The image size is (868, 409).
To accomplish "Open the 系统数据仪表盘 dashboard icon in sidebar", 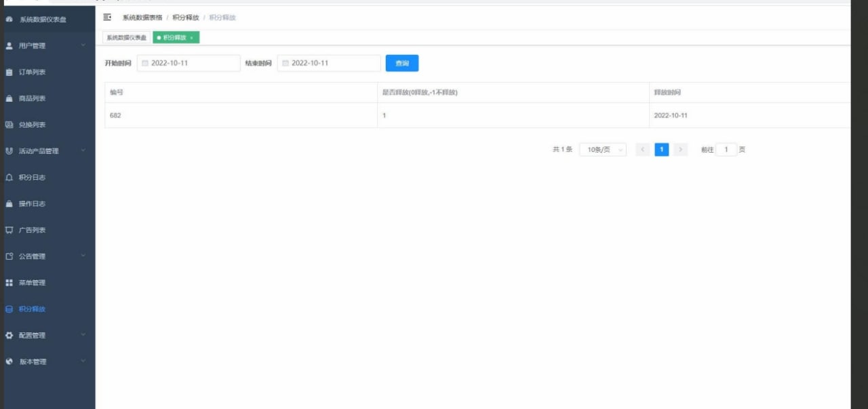I will point(9,20).
